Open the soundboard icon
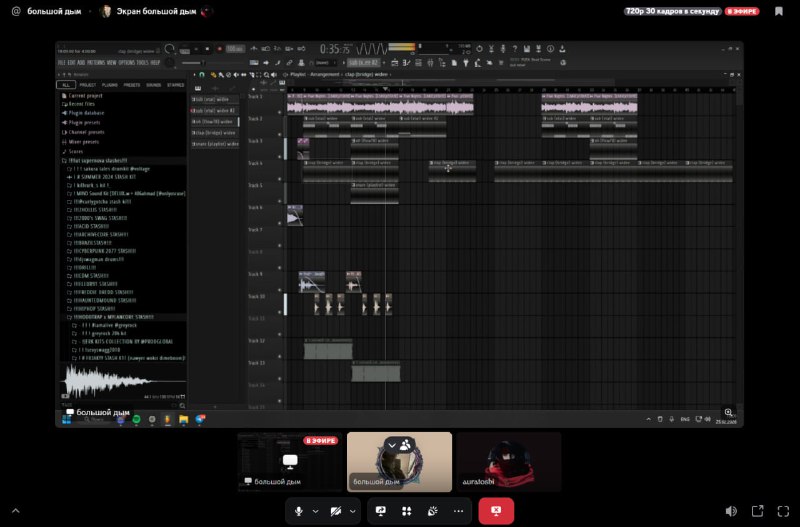The height and width of the screenshot is (527, 800). click(433, 511)
